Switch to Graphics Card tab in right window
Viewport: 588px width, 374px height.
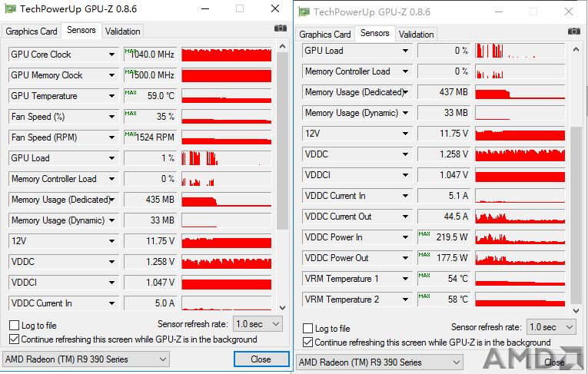(x=325, y=34)
